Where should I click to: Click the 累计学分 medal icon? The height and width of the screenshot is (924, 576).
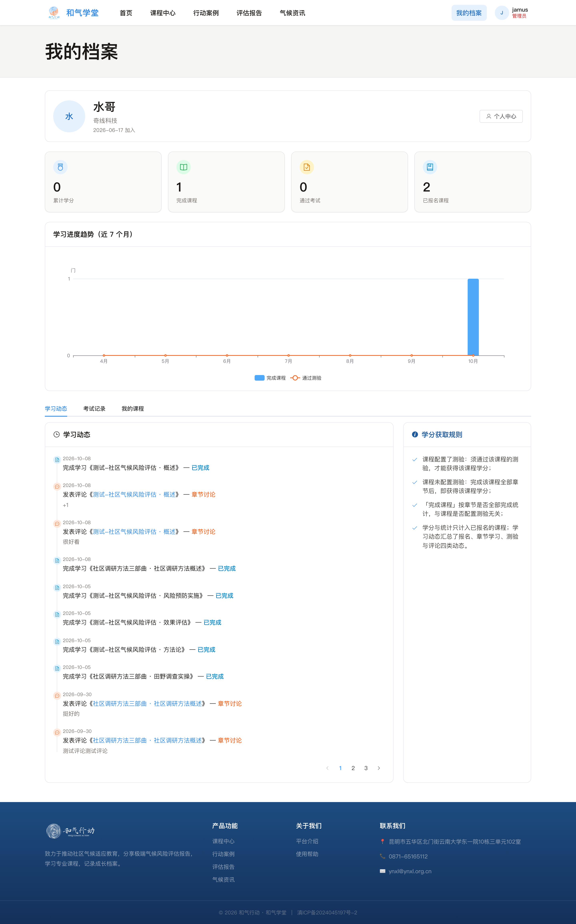pos(60,167)
